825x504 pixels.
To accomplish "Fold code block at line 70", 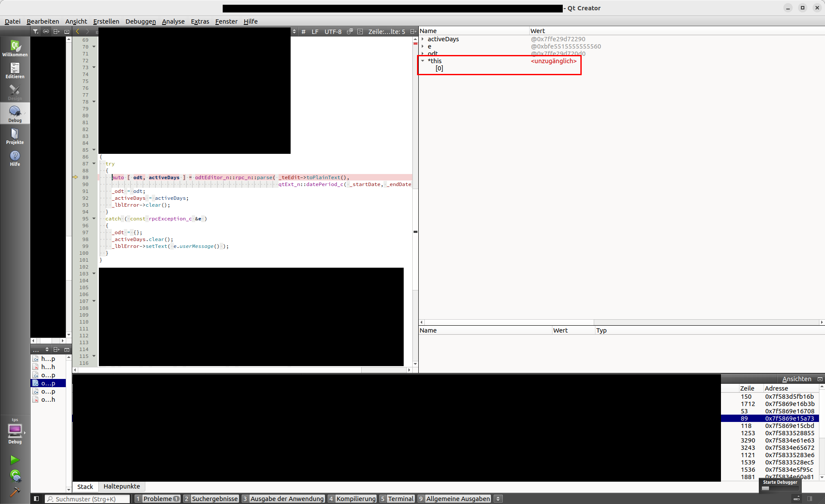I will coord(94,47).
